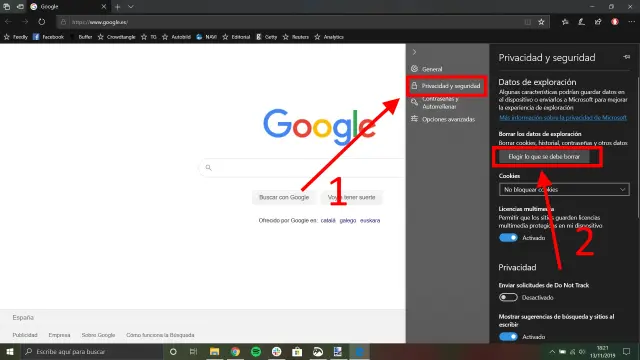
Task: Open the Favorites hub icon
Action: tap(565, 22)
